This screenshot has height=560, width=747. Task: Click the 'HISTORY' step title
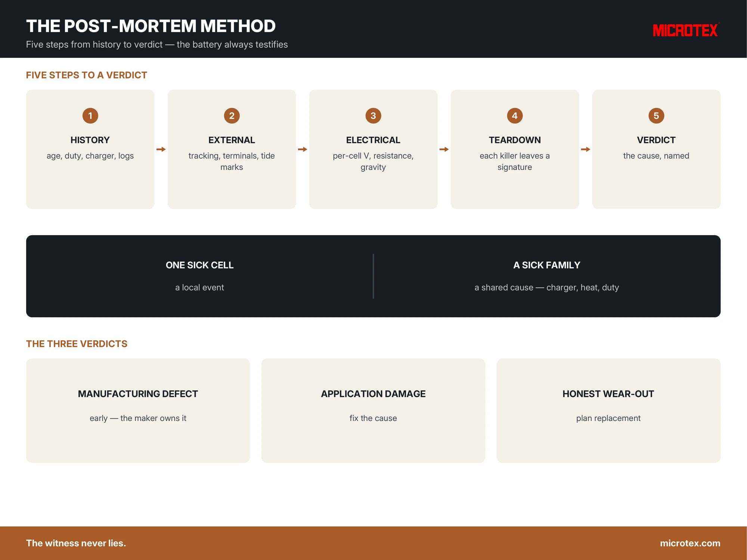pos(90,140)
